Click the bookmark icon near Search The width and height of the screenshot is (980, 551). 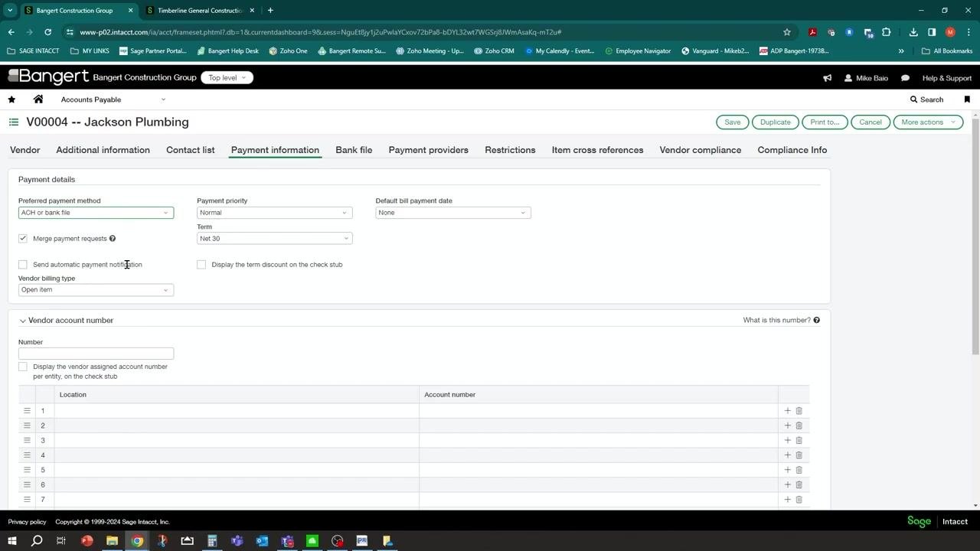click(x=967, y=99)
